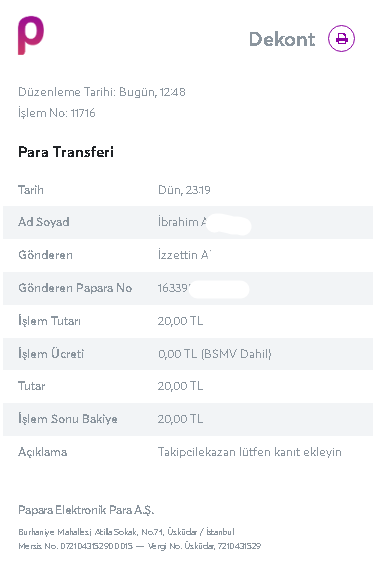This screenshot has width=373, height=563.
Task: Click the İşlem No: 11716 text
Action: point(57,113)
